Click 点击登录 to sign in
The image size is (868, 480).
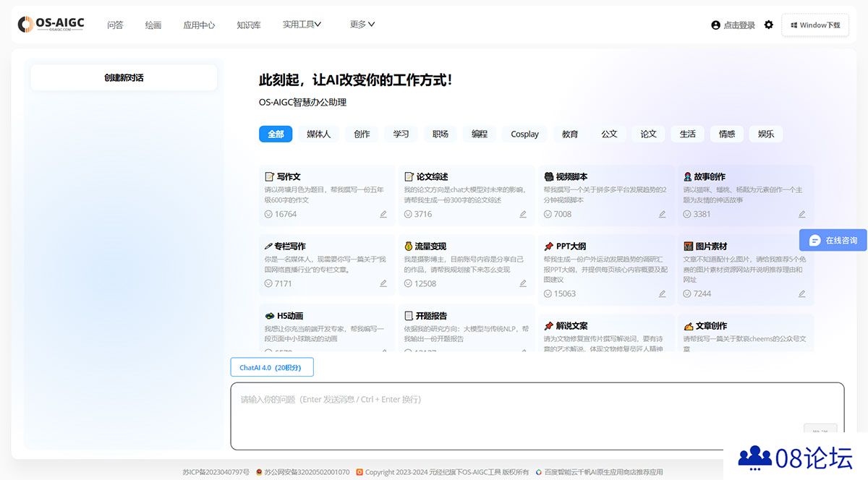(739, 25)
